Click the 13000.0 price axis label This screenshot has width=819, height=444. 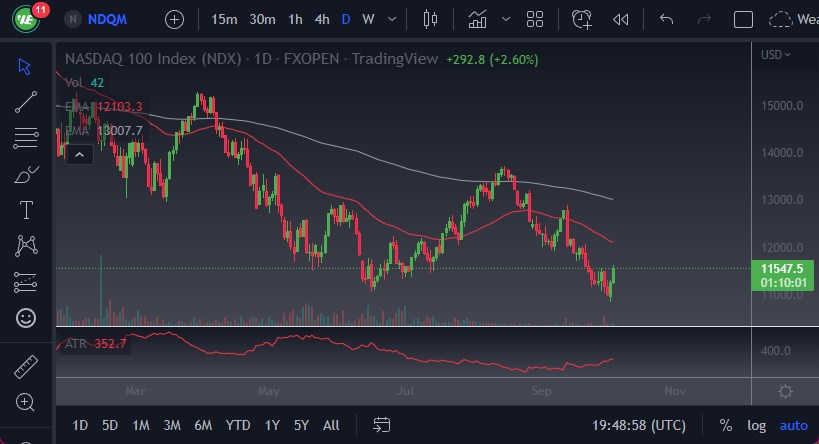point(782,200)
